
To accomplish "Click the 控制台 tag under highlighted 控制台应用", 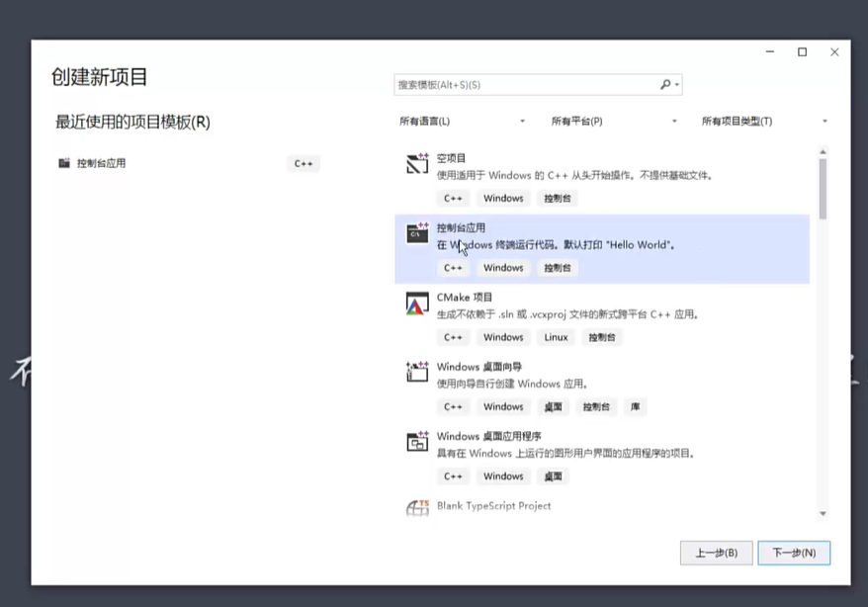I will point(558,268).
